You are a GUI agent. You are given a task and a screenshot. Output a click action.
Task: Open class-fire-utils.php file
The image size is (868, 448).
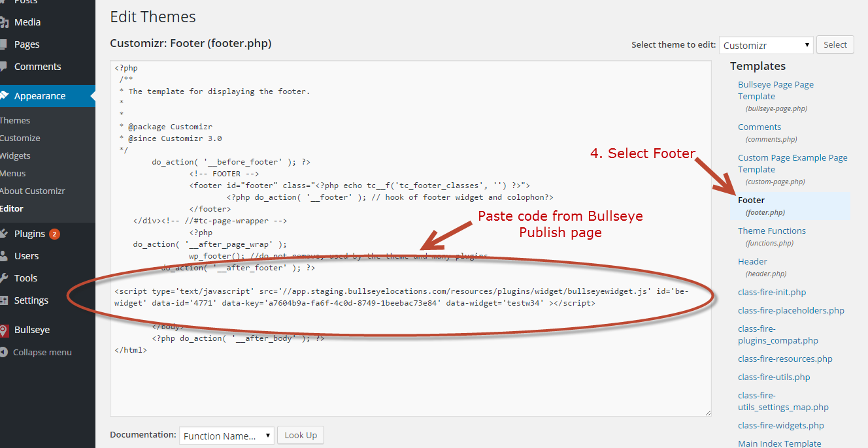774,377
